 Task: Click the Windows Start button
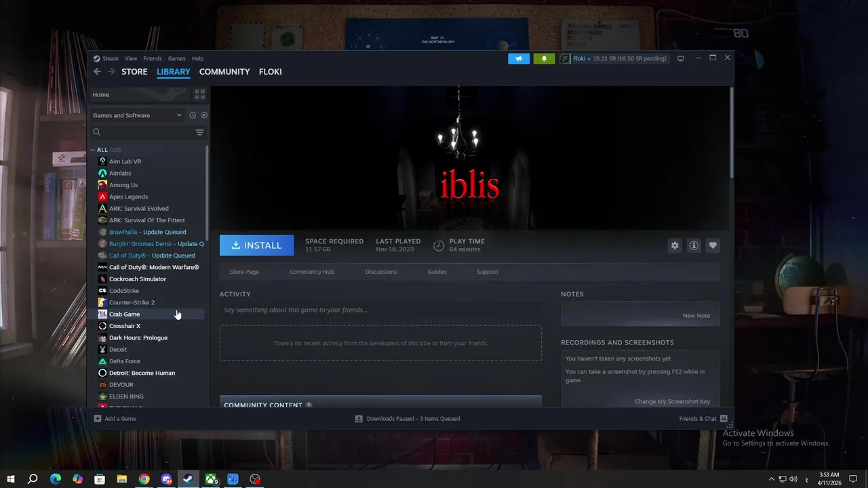pos(11,479)
